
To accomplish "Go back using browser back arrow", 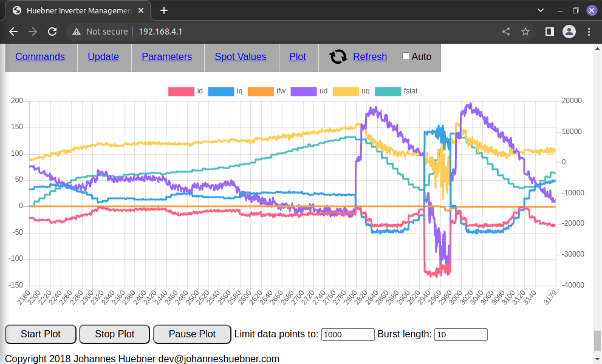I will (x=13, y=32).
